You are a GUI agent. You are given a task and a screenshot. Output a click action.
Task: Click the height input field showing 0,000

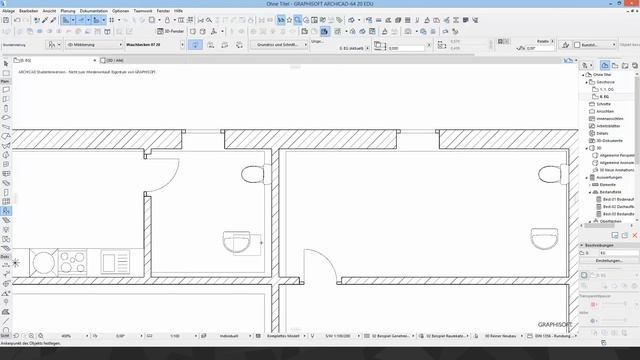406,48
